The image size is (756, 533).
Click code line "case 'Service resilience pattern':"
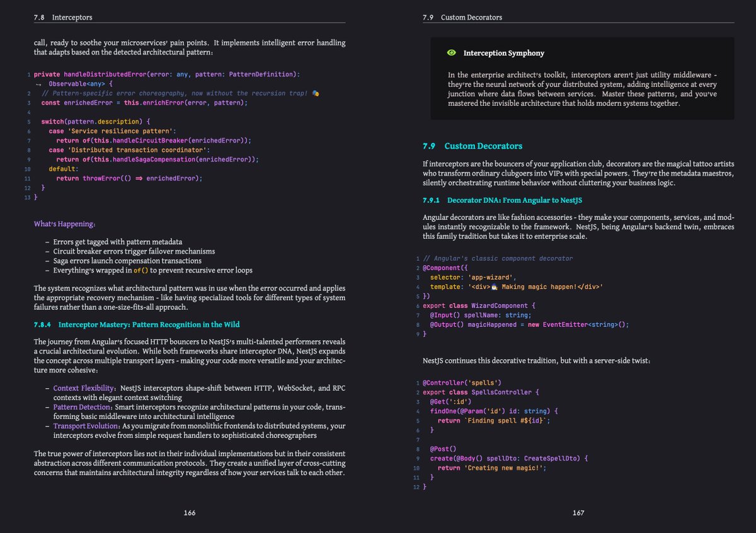pos(113,131)
